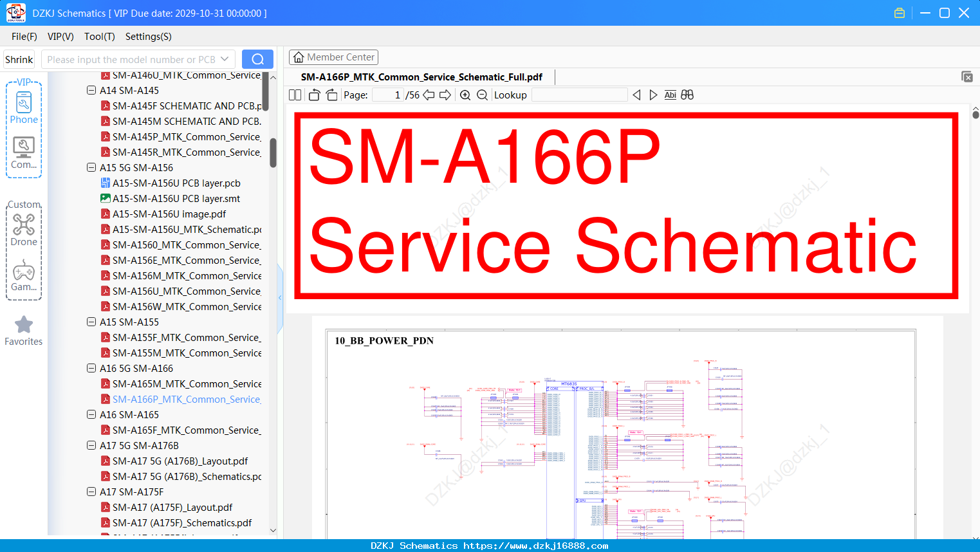
Task: Rotate page counterclockwise icon
Action: [314, 95]
